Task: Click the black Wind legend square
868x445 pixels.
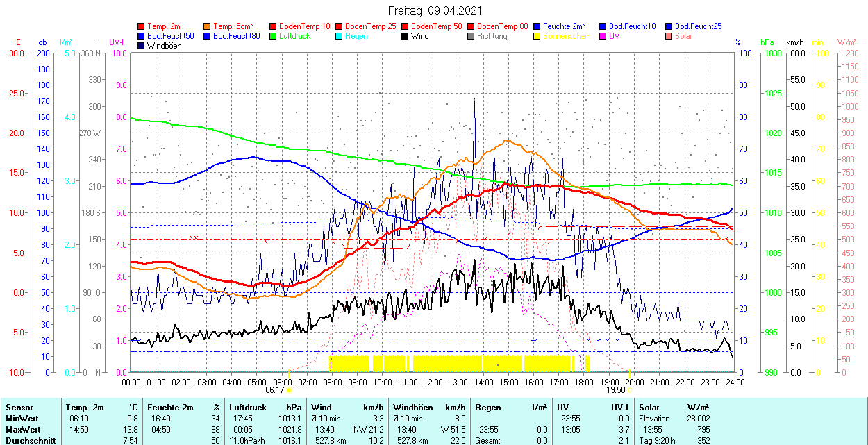Action: tap(406, 36)
